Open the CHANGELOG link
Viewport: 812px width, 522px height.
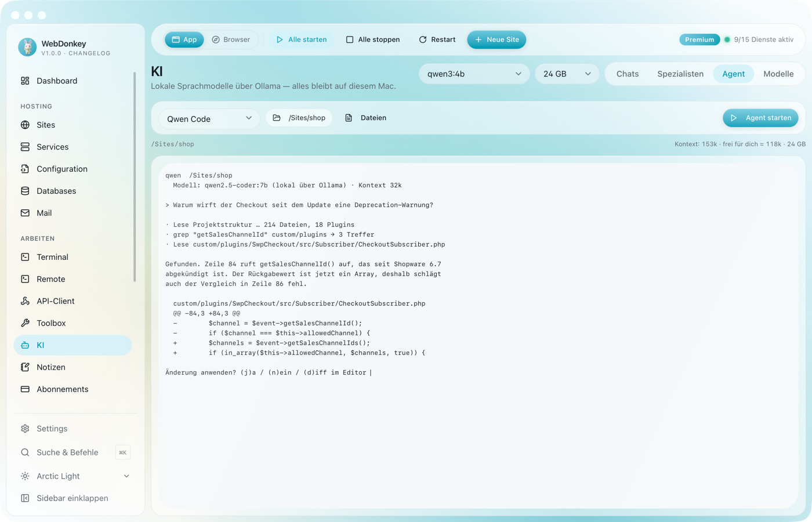click(x=89, y=53)
